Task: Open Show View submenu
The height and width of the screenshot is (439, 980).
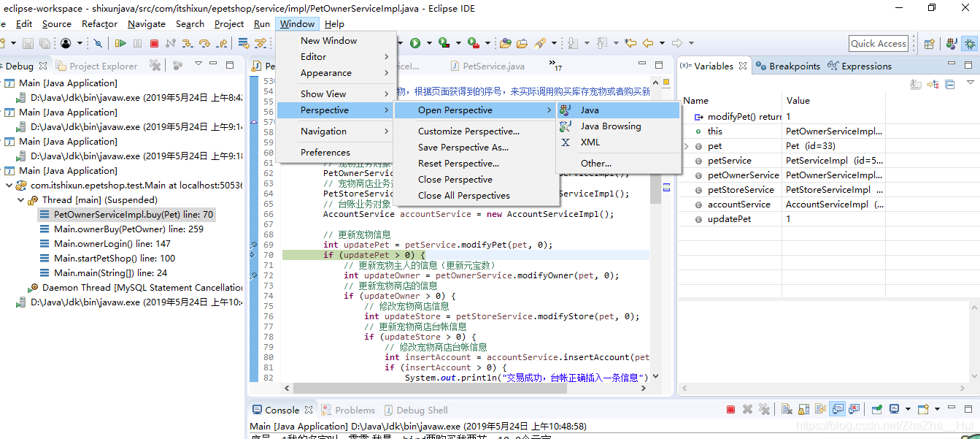Action: coord(336,93)
